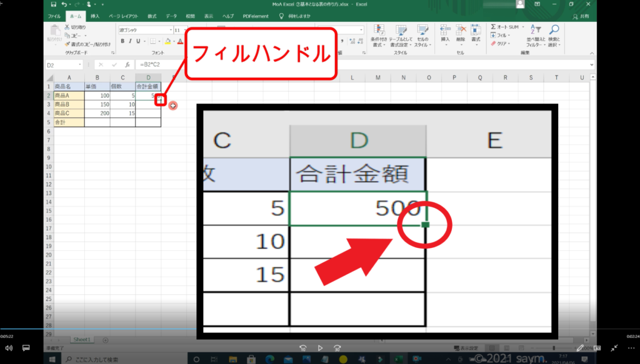This screenshot has width=640, height=364.
Task: Click the Insert Function fx icon
Action: pos(126,64)
